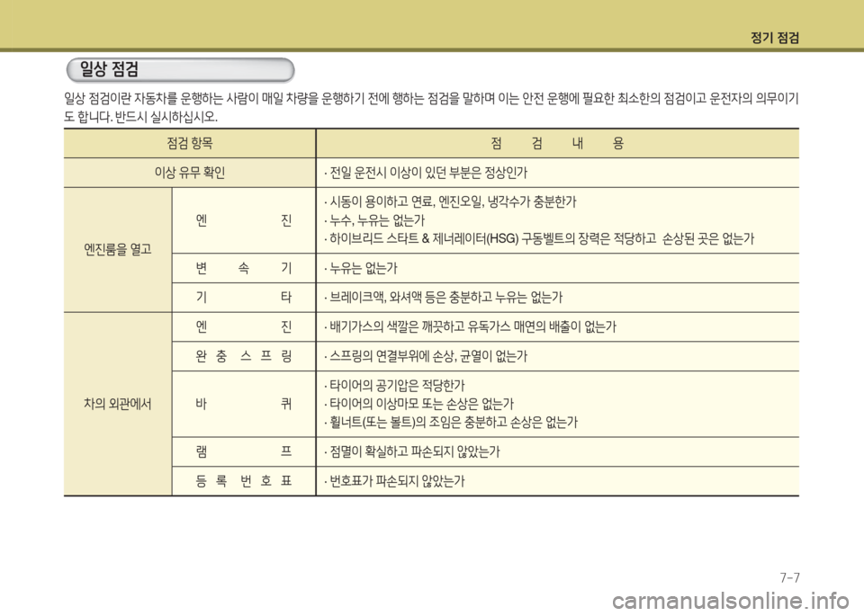Click the '이상 유무 확인' cell
This screenshot has width=864, height=616.
click(190, 173)
